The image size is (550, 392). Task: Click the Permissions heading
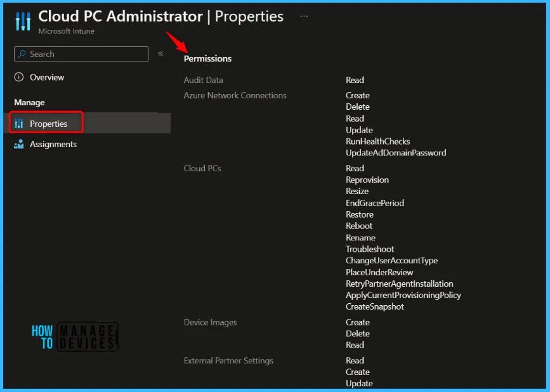[207, 58]
